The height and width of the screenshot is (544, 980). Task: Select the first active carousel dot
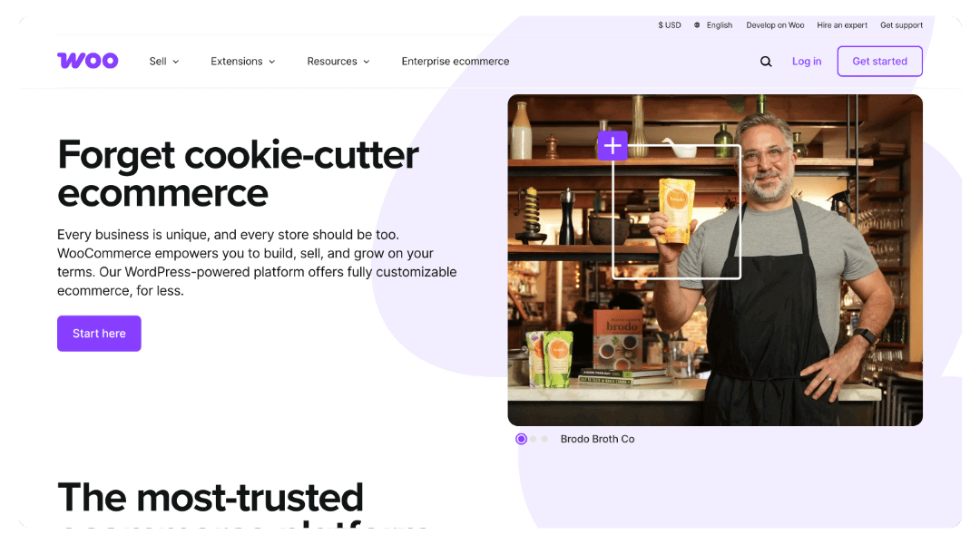[521, 439]
